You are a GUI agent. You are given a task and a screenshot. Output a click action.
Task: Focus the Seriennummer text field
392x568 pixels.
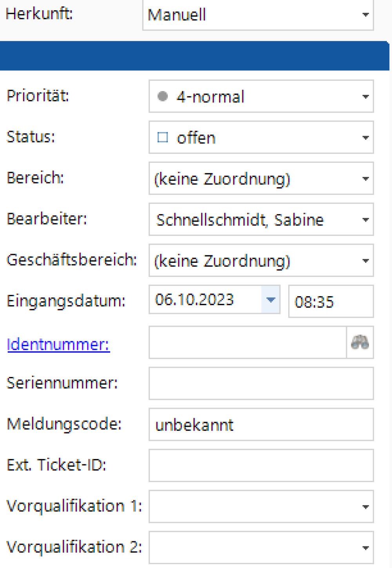point(261,384)
